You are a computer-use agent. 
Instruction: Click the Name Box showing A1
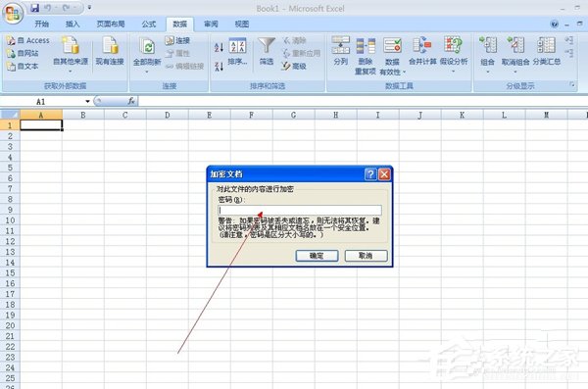(x=42, y=101)
